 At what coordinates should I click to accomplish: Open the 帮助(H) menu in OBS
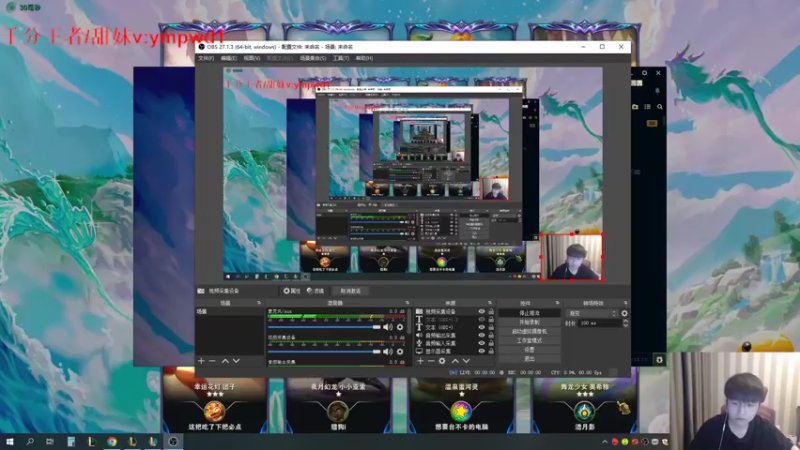click(x=364, y=58)
